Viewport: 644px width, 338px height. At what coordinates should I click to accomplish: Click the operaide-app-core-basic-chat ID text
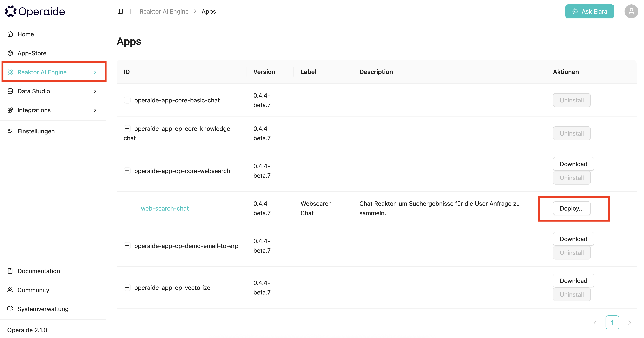click(177, 100)
